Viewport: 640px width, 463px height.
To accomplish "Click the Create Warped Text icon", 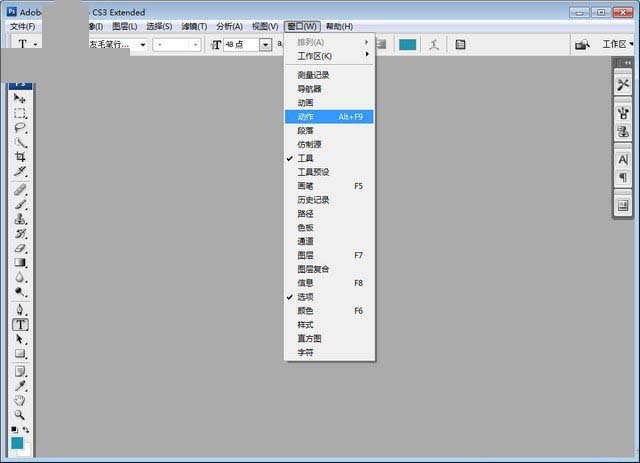I will pos(434,45).
